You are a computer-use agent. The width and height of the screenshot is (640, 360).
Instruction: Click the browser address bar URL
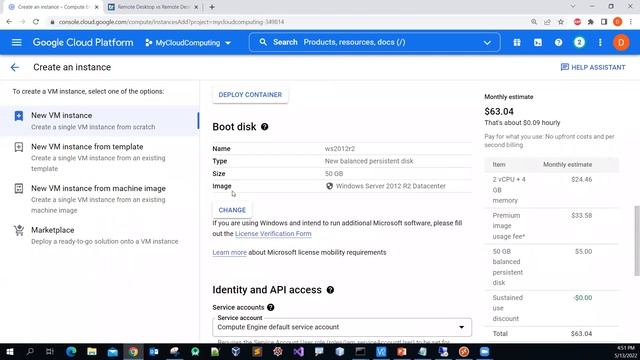click(x=171, y=22)
